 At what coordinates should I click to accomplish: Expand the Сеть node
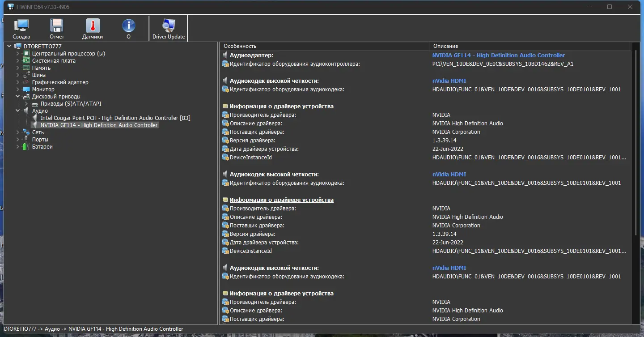(x=18, y=132)
